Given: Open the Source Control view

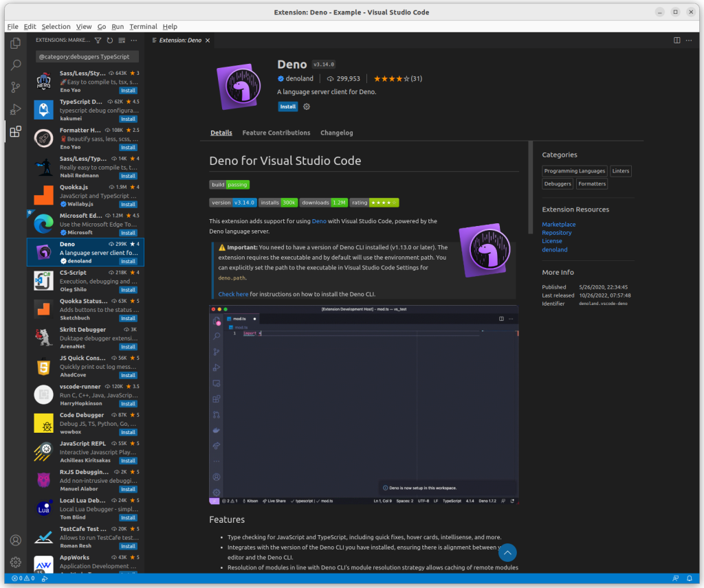Looking at the screenshot, I should [15, 88].
